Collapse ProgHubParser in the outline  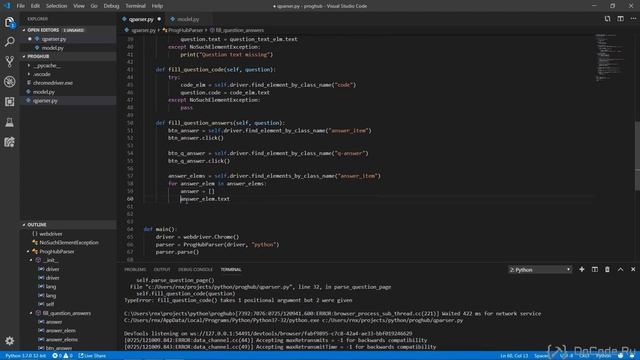tap(29, 251)
